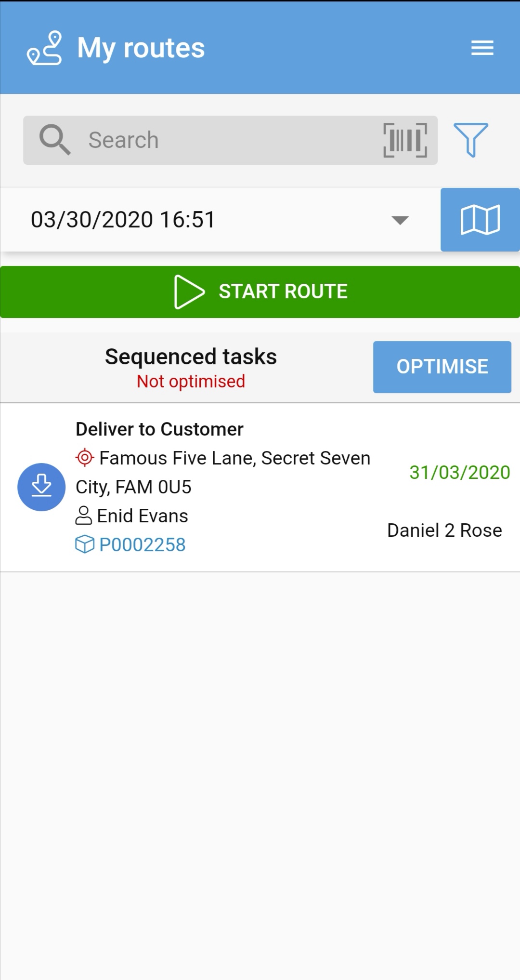Tap the red location target icon
The width and height of the screenshot is (520, 980).
pyautogui.click(x=85, y=457)
